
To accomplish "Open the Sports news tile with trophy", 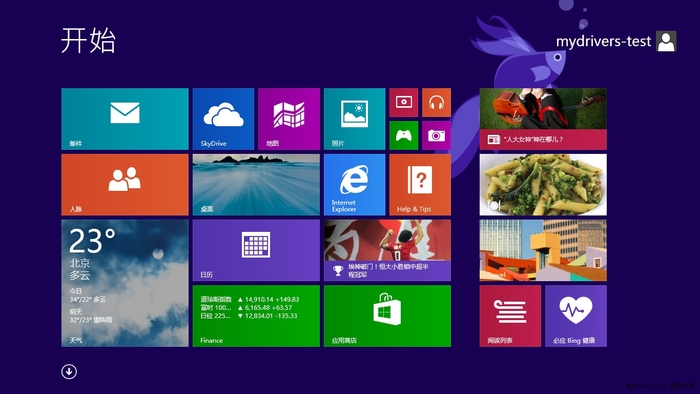I will (x=388, y=250).
